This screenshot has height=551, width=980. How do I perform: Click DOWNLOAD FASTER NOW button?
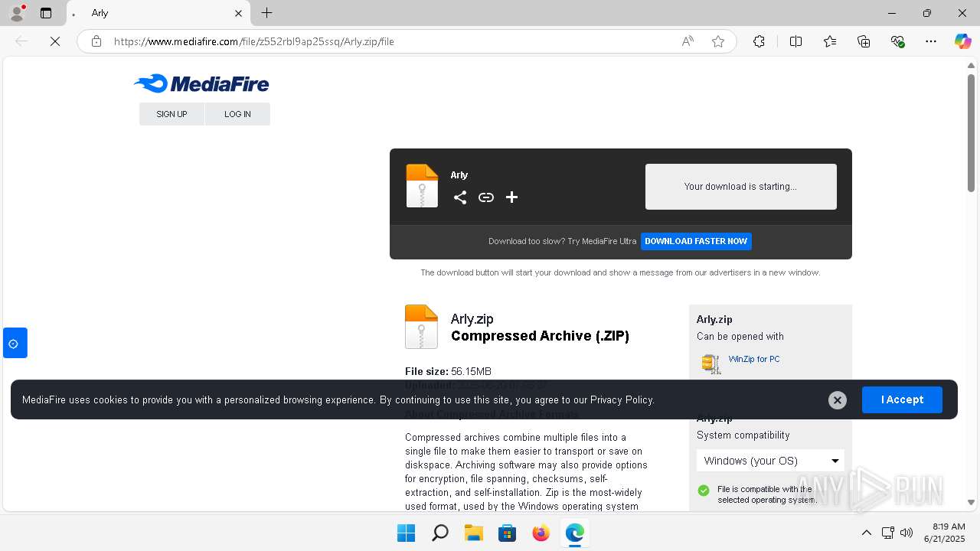pos(696,241)
